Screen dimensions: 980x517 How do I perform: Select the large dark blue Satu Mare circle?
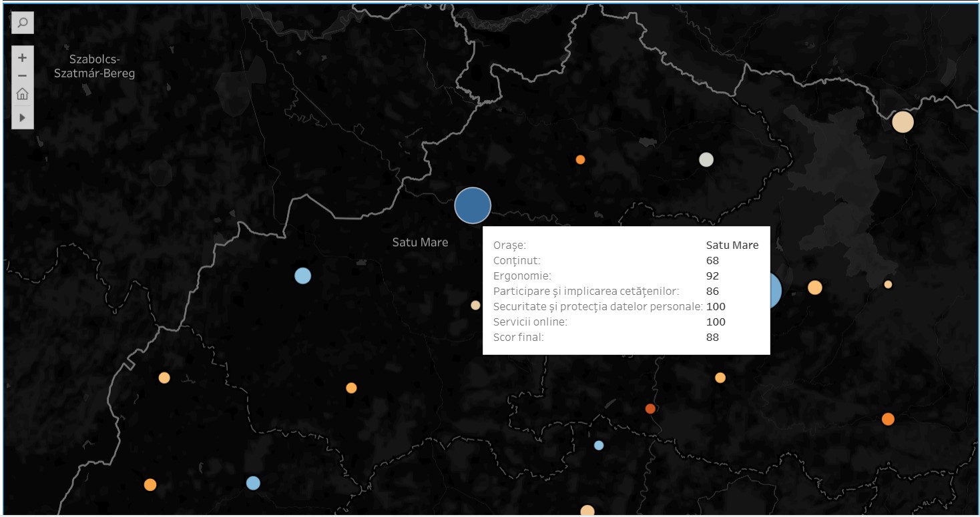point(473,205)
